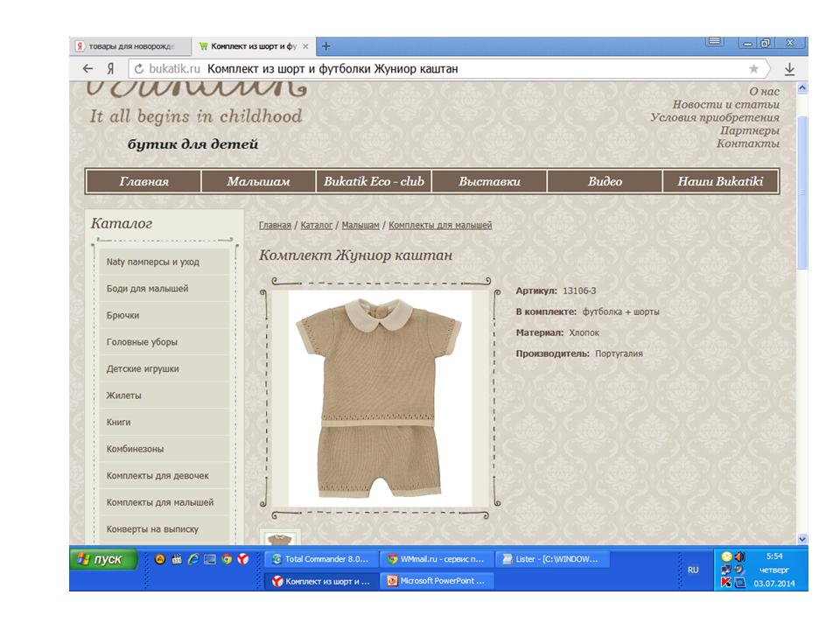Click the page scrollbar down arrow
The width and height of the screenshot is (840, 630).
click(802, 538)
